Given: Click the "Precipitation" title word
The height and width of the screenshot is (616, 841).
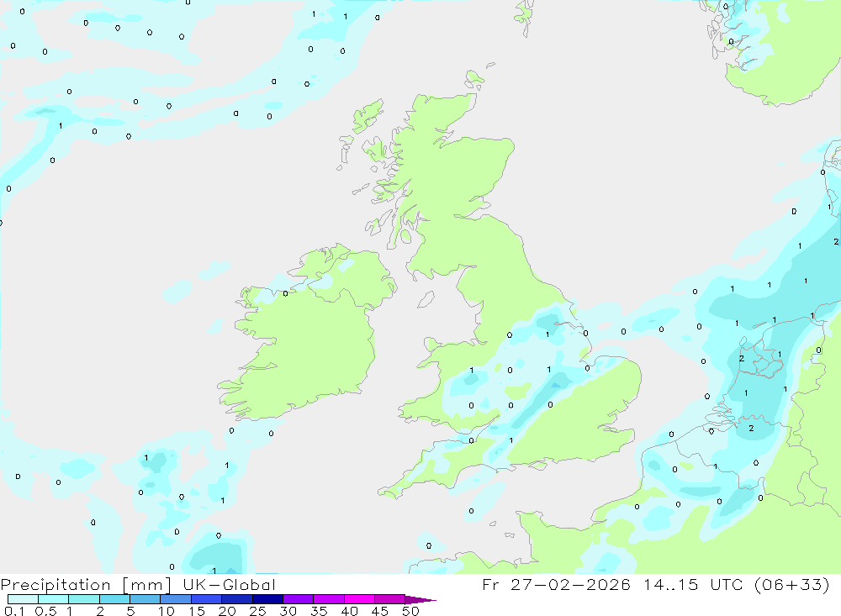Looking at the screenshot, I should 56,585.
